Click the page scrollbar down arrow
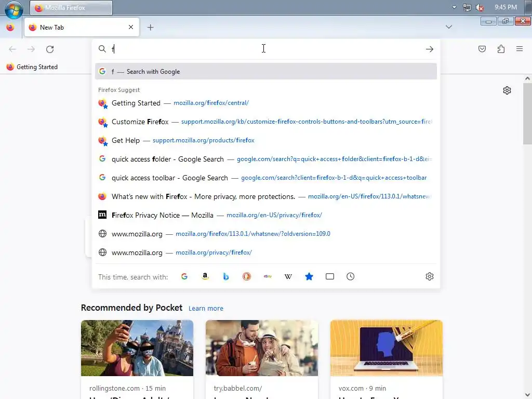The height and width of the screenshot is (399, 532). 527,395
